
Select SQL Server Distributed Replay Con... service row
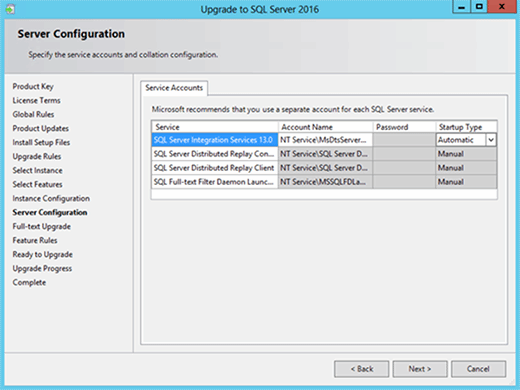(x=215, y=154)
